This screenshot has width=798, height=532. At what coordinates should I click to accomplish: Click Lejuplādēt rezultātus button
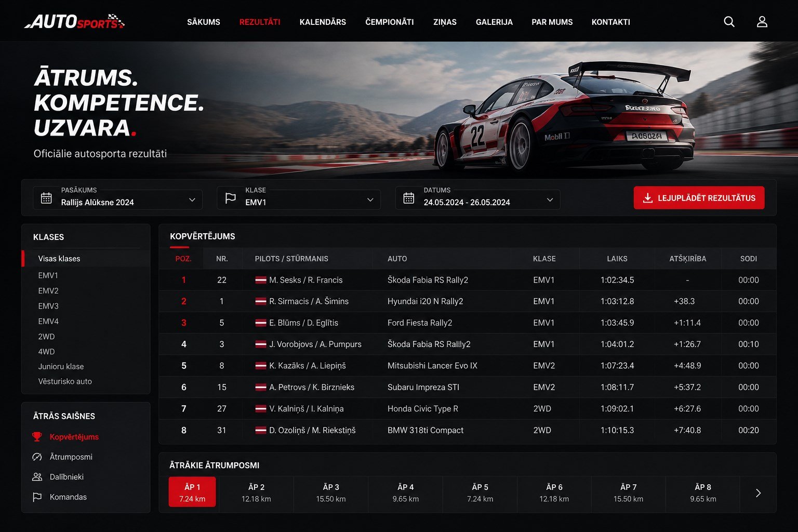(699, 198)
